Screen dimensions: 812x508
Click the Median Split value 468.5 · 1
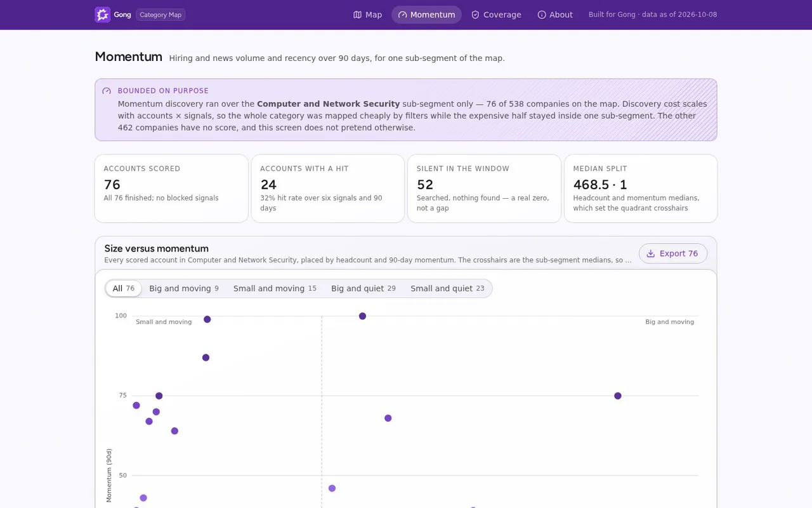[600, 185]
